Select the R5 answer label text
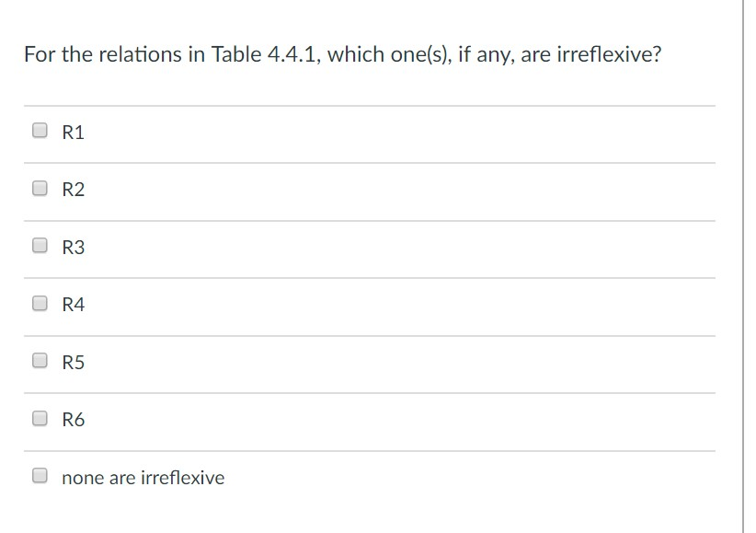This screenshot has height=533, width=756. coord(72,362)
